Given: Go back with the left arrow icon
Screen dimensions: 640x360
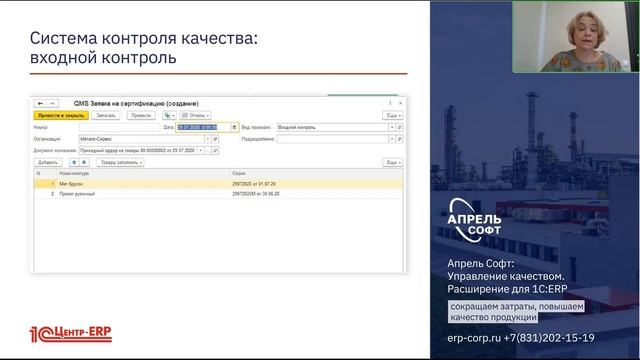Looking at the screenshot, I should click(x=40, y=104).
